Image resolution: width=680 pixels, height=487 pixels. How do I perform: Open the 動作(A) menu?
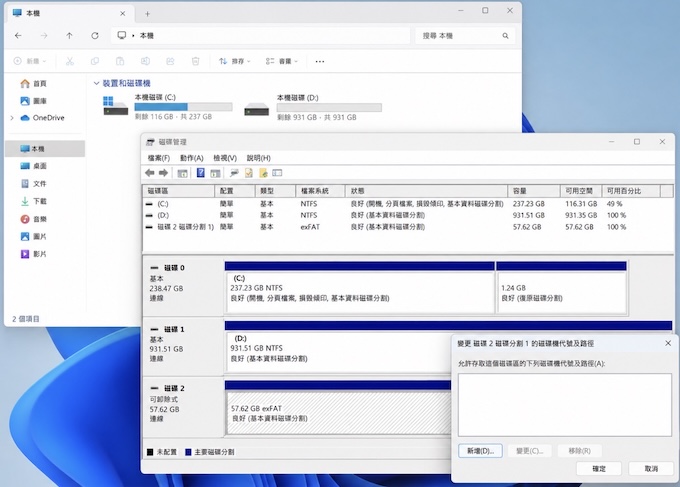(x=192, y=158)
